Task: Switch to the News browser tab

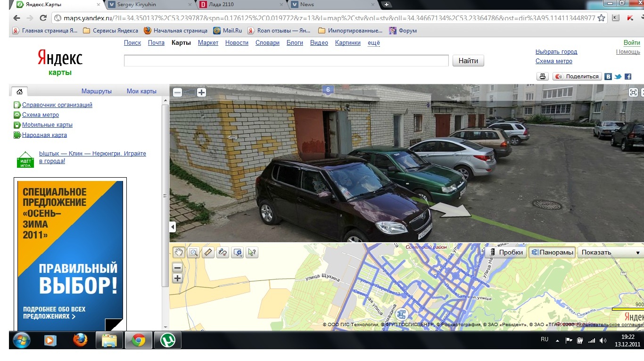Action: 333,5
